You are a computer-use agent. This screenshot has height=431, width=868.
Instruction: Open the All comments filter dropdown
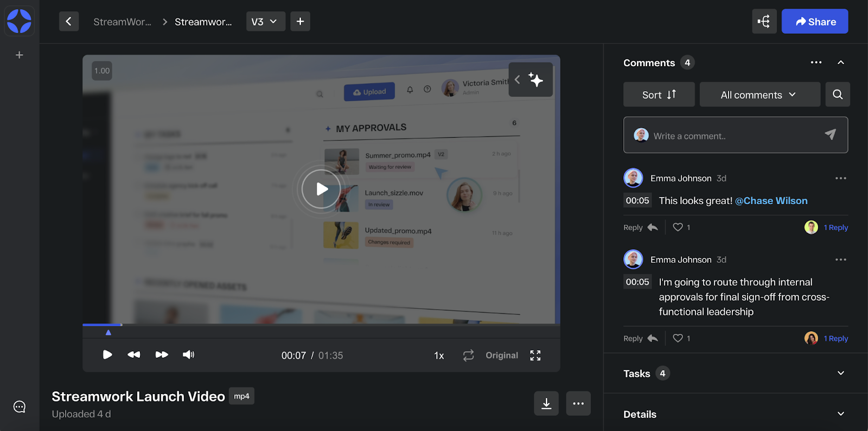[759, 94]
